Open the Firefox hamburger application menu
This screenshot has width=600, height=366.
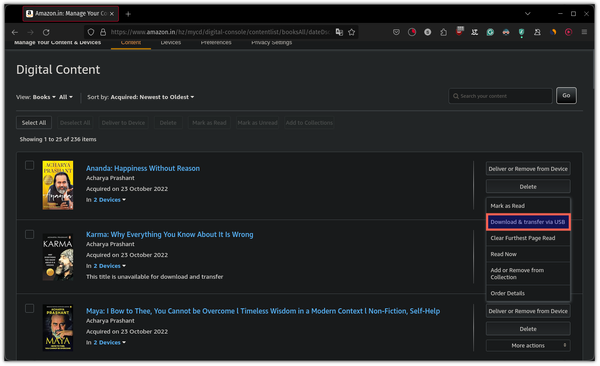point(584,32)
